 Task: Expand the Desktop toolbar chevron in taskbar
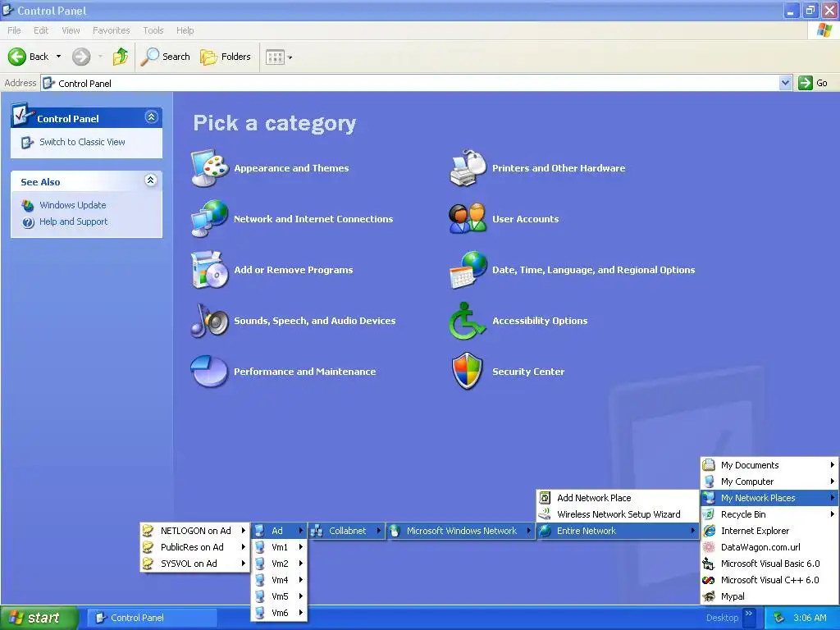coord(749,614)
